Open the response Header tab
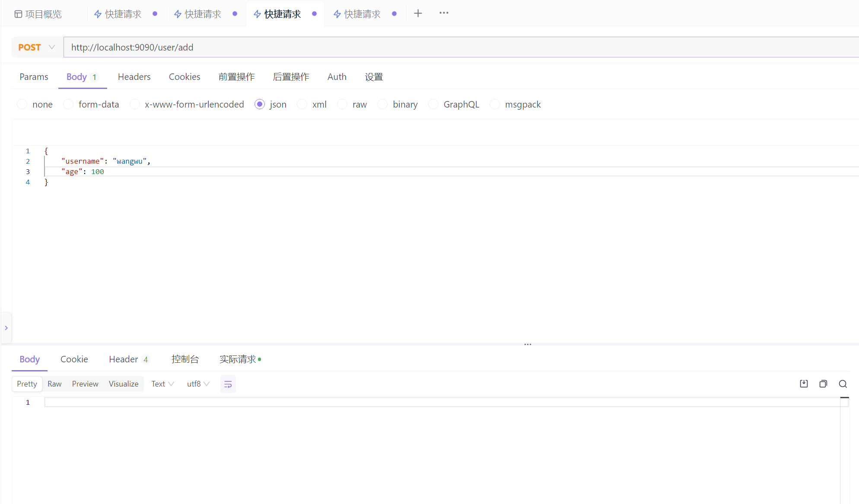 pos(129,359)
